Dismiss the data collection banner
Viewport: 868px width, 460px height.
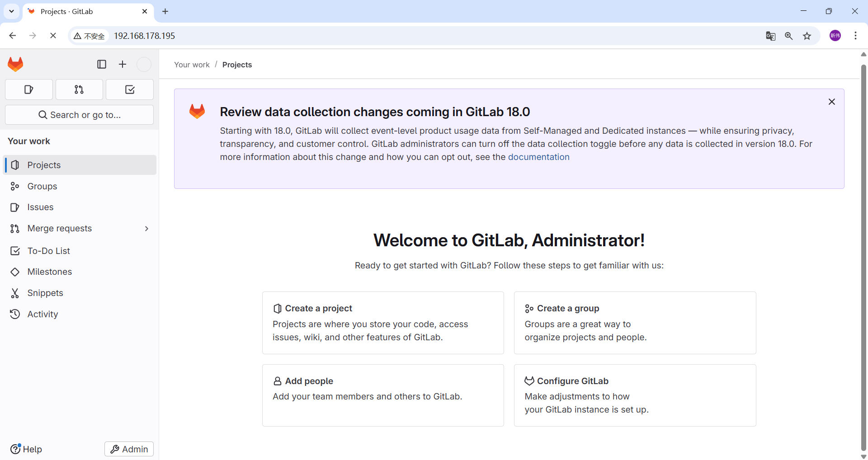point(832,102)
